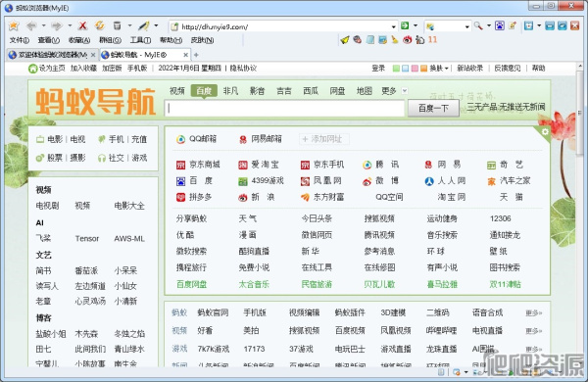Expand the address bar URL dropdown
588x382 pixels.
pos(393,26)
